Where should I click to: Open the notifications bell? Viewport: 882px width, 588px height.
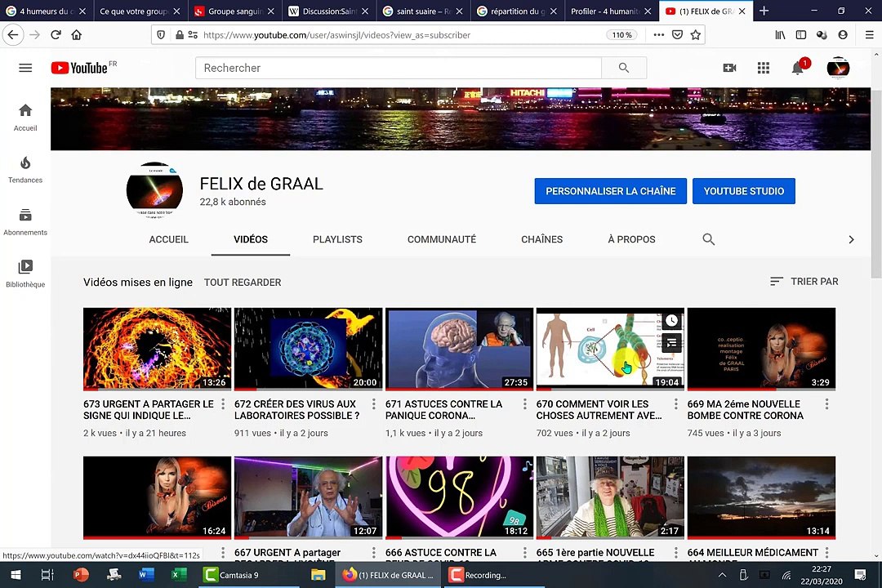pyautogui.click(x=798, y=68)
